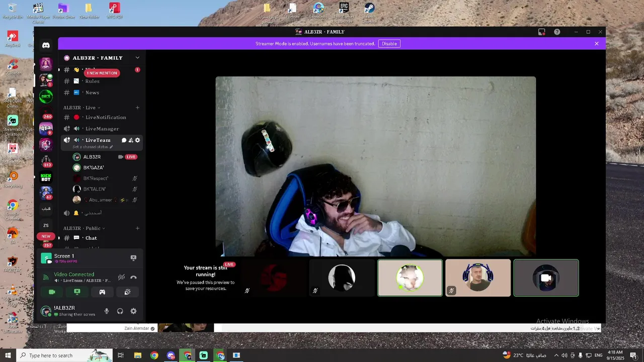The image size is (644, 362).
Task: Start an activity with gamepad icon
Action: (102, 292)
